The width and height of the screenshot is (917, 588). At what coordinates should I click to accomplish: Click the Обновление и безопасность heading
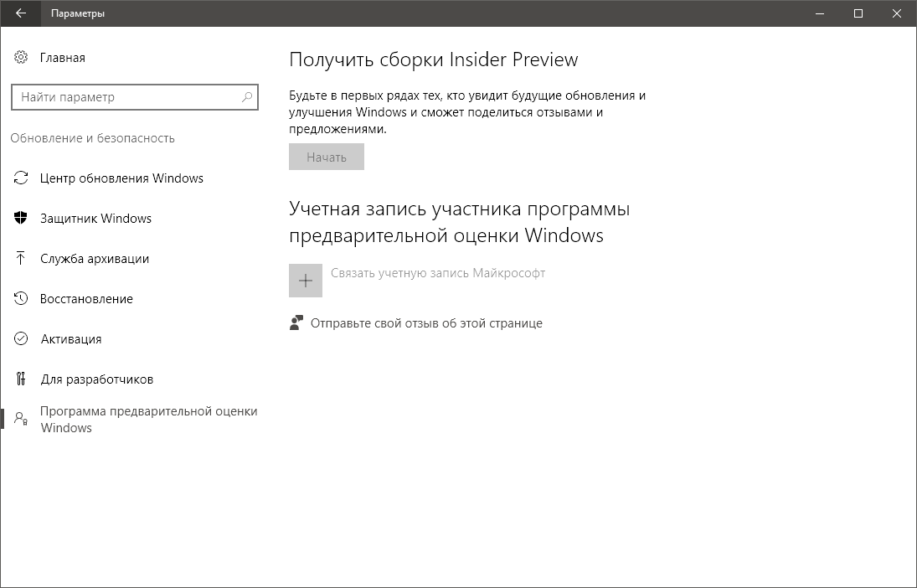click(92, 138)
